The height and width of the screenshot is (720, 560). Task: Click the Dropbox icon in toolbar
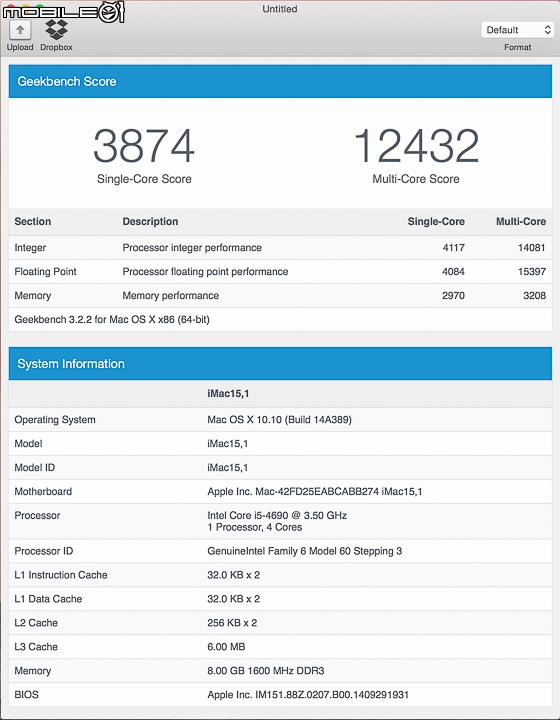click(56, 30)
